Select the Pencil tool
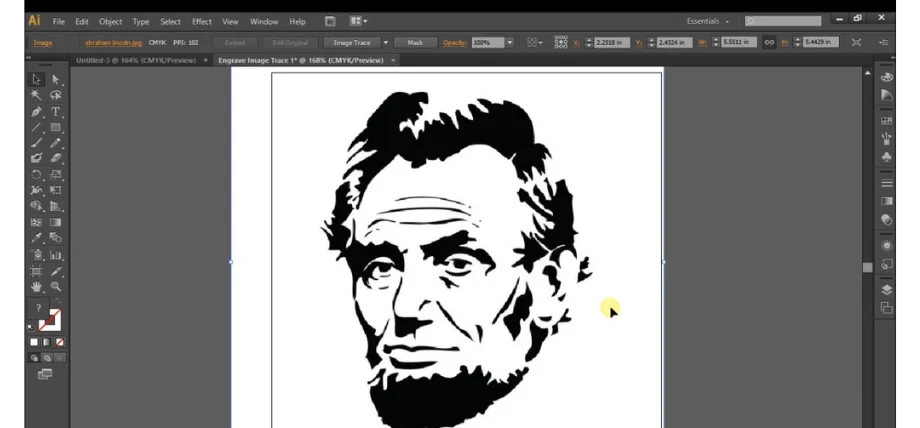920x428 pixels. click(56, 143)
